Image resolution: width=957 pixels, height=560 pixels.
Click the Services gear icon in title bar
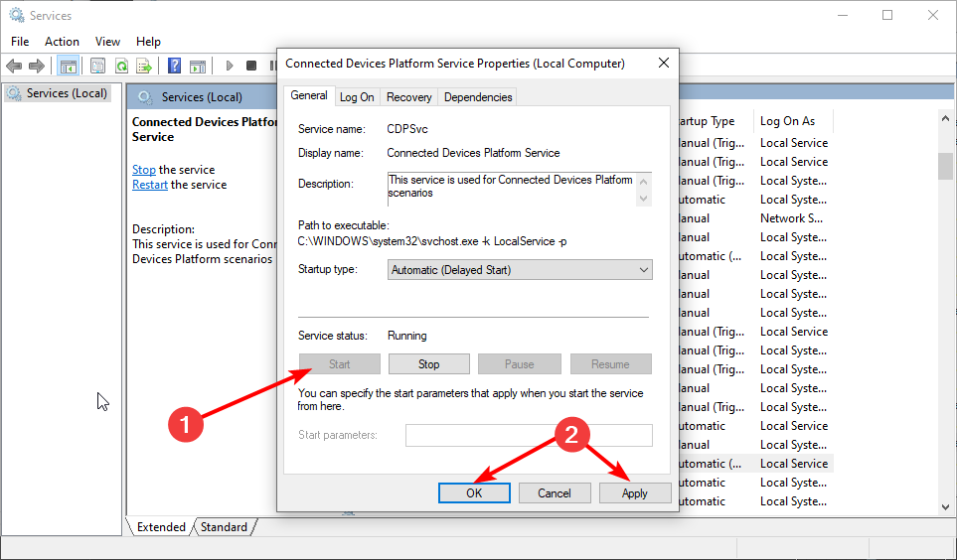(17, 15)
